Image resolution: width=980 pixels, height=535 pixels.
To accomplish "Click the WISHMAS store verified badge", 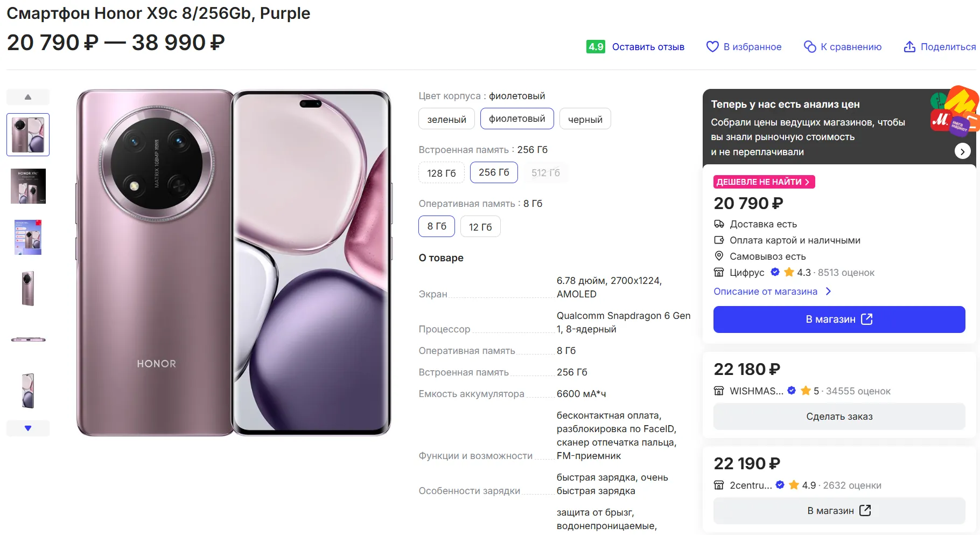I will (792, 391).
